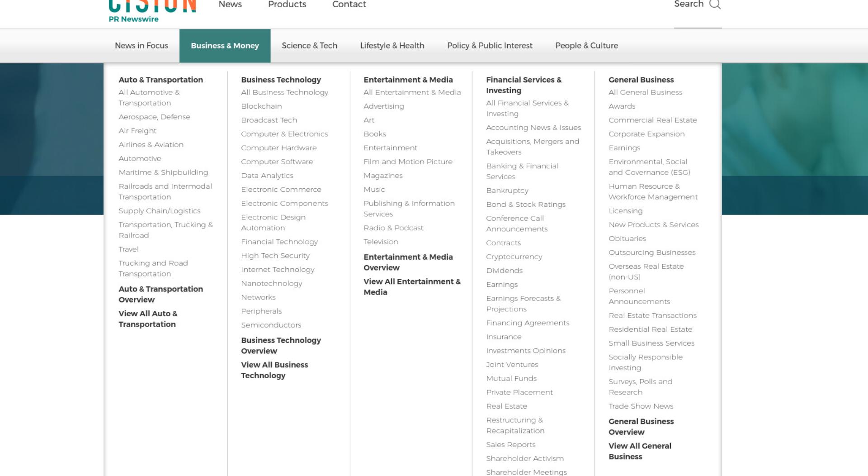Open Financial Technology category
Image resolution: width=868 pixels, height=476 pixels.
[279, 242]
